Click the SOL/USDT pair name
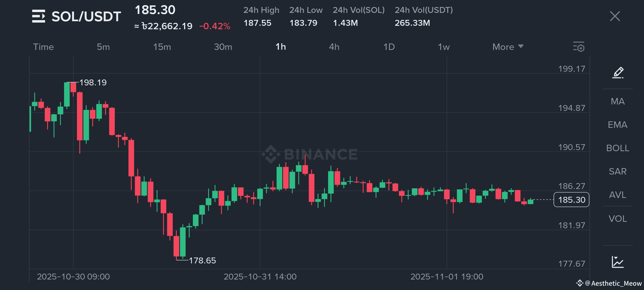 [86, 17]
